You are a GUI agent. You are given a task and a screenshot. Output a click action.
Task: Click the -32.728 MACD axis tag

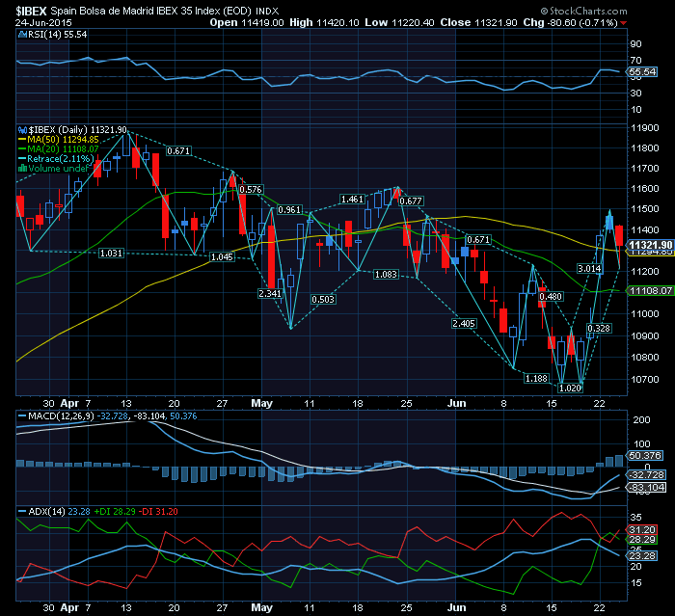(647, 475)
